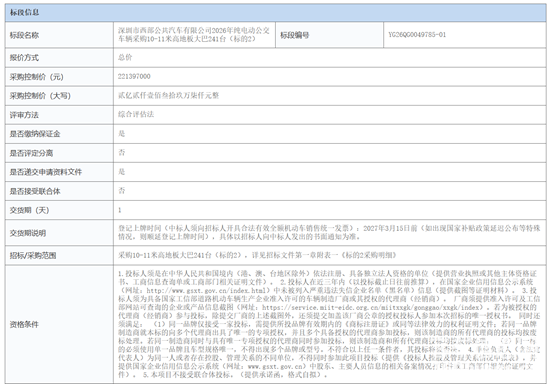The width and height of the screenshot is (550, 384).
Task: Click the 交货期说明 label
Action: click(x=28, y=233)
